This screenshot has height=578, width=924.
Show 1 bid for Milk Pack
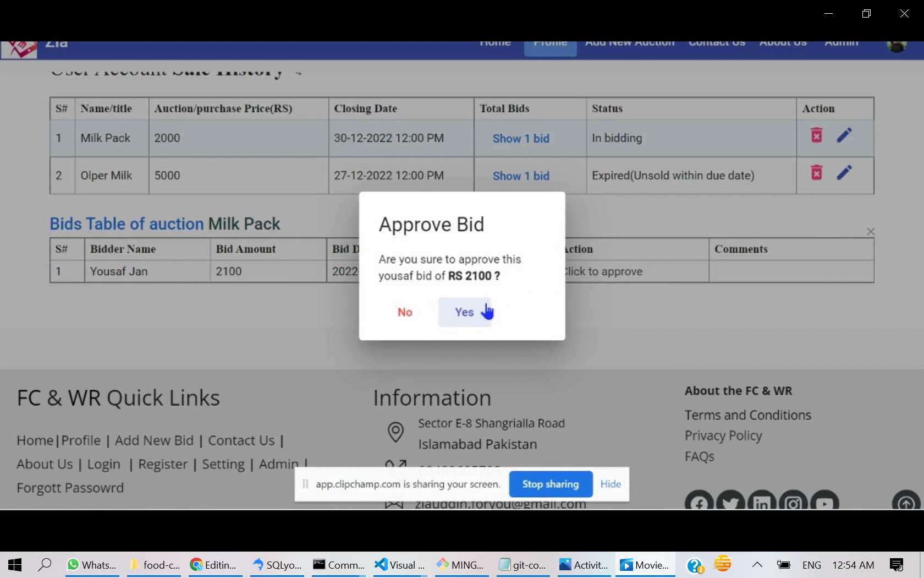coord(521,139)
